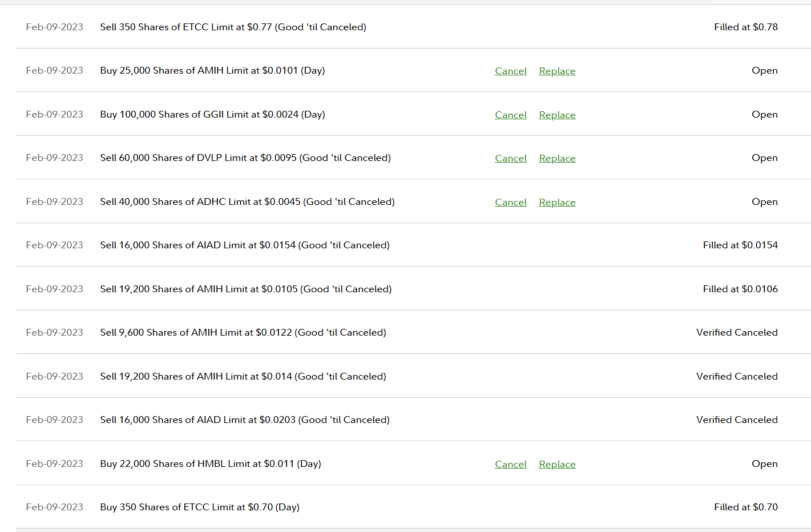This screenshot has height=532, width=811.
Task: Replace the GGII buy order
Action: [x=557, y=115]
